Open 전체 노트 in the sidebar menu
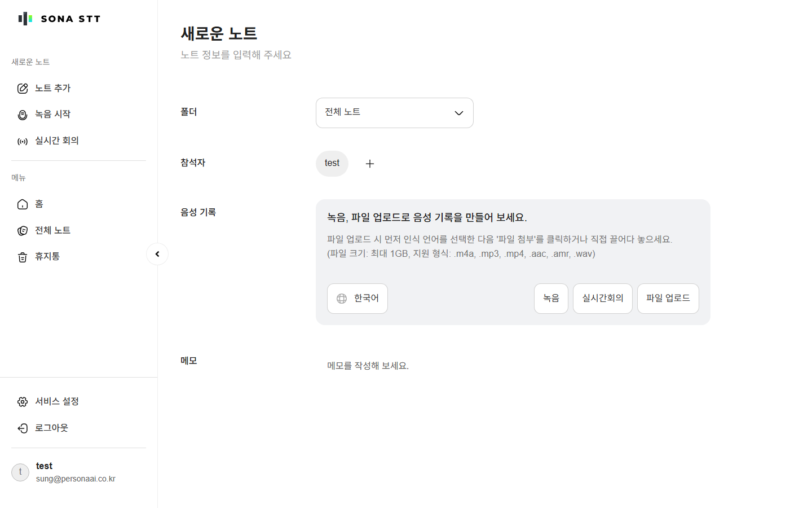This screenshot has width=812, height=508. (78, 230)
